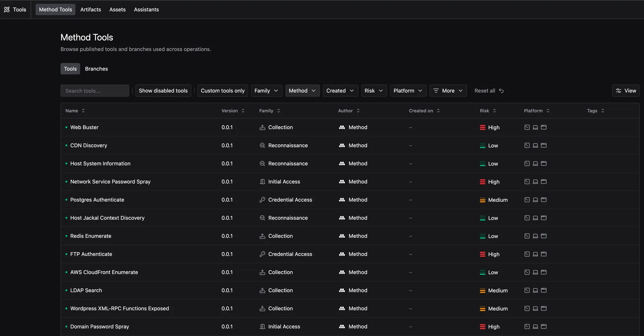Click the Method author icon in Web Buster row
Image resolution: width=644 pixels, height=336 pixels.
pos(342,127)
